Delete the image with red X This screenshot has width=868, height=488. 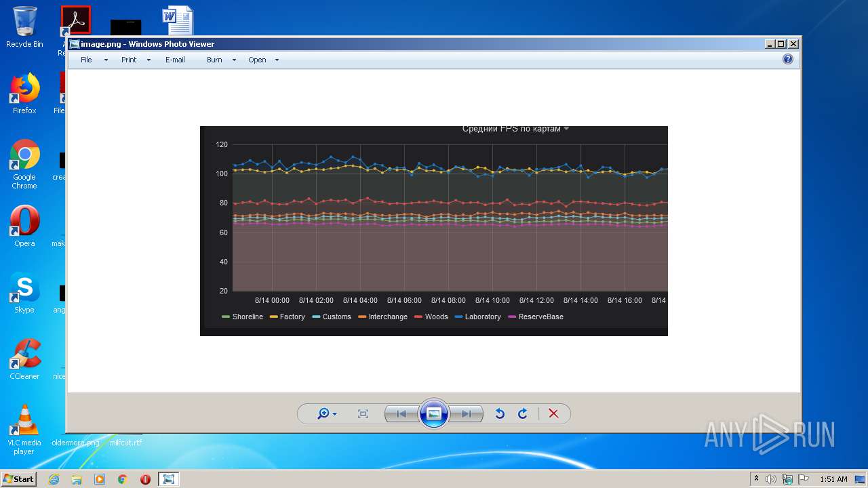[553, 413]
